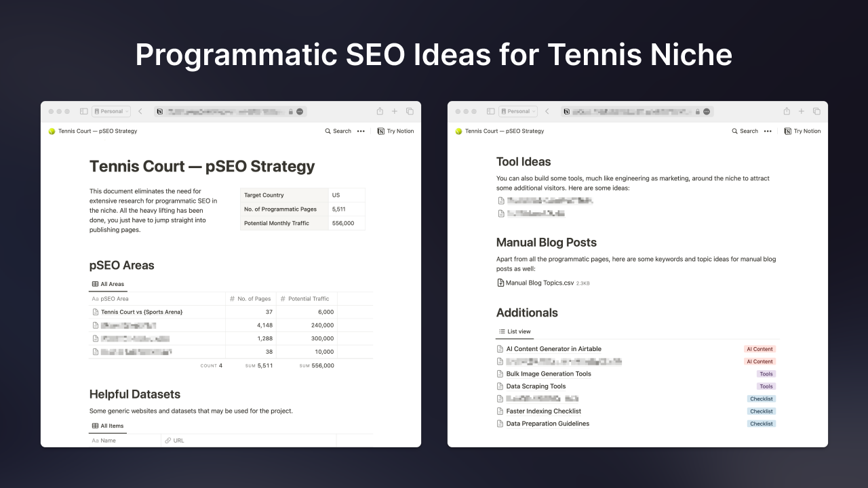Open Tennis Court vs {Sports Arena} page

coord(142,312)
